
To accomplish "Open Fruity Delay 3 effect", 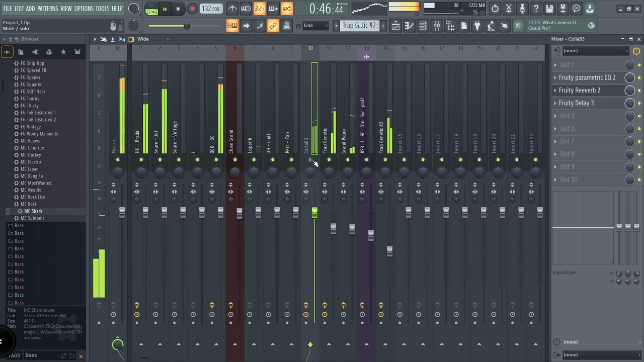I will tap(576, 103).
